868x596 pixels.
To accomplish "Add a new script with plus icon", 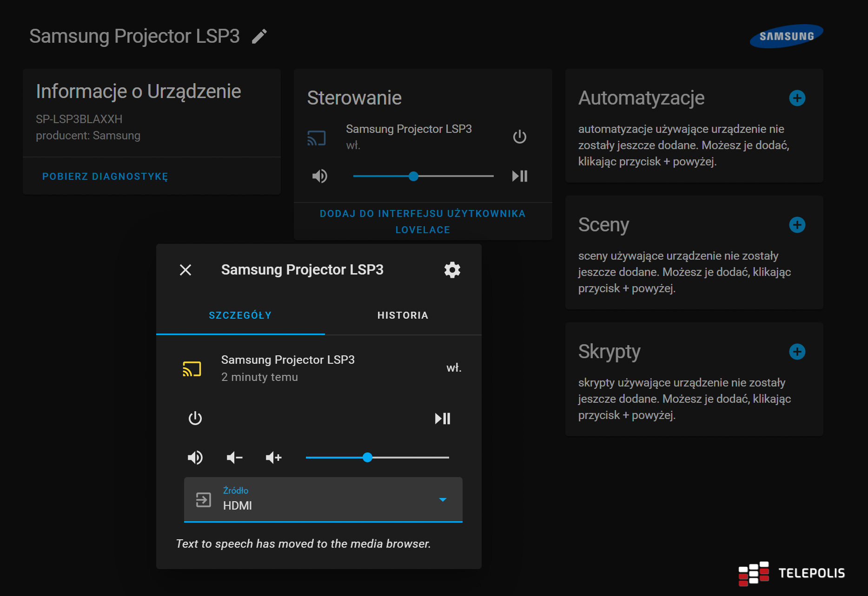I will pos(797,352).
